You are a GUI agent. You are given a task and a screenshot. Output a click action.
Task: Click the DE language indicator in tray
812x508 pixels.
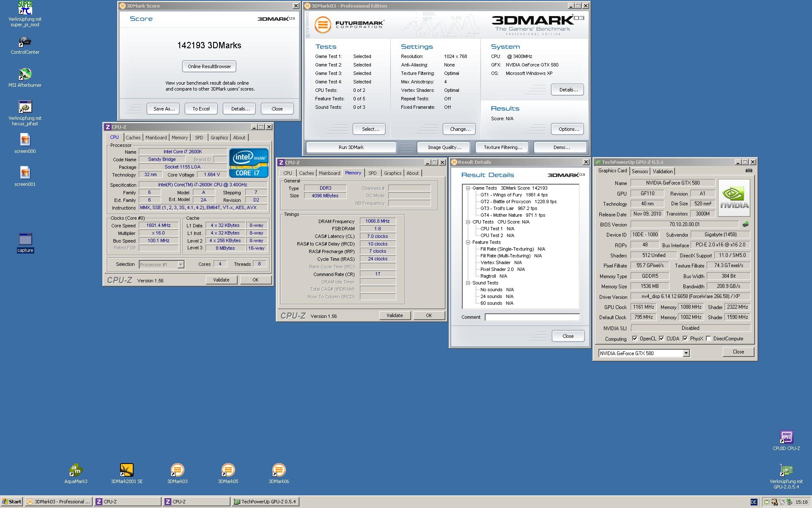pos(754,502)
